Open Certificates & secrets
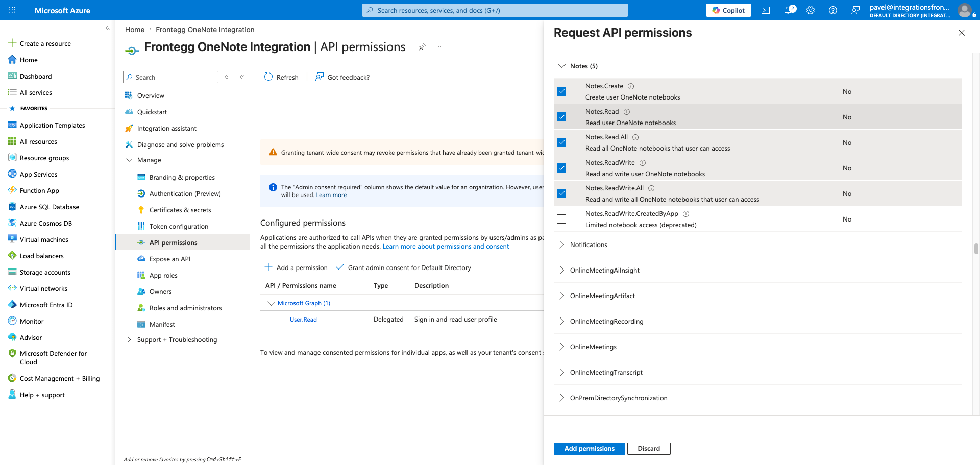The height and width of the screenshot is (465, 980). (x=180, y=210)
